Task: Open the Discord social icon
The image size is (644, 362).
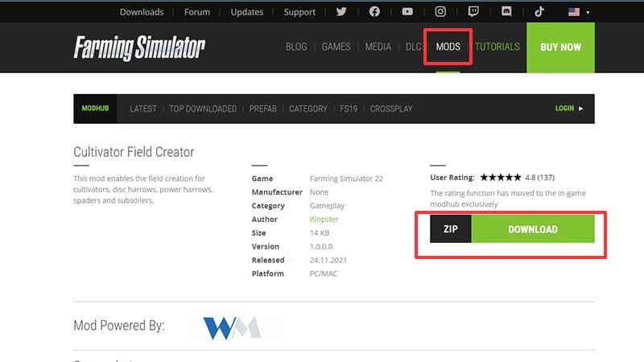Action: 506,11
